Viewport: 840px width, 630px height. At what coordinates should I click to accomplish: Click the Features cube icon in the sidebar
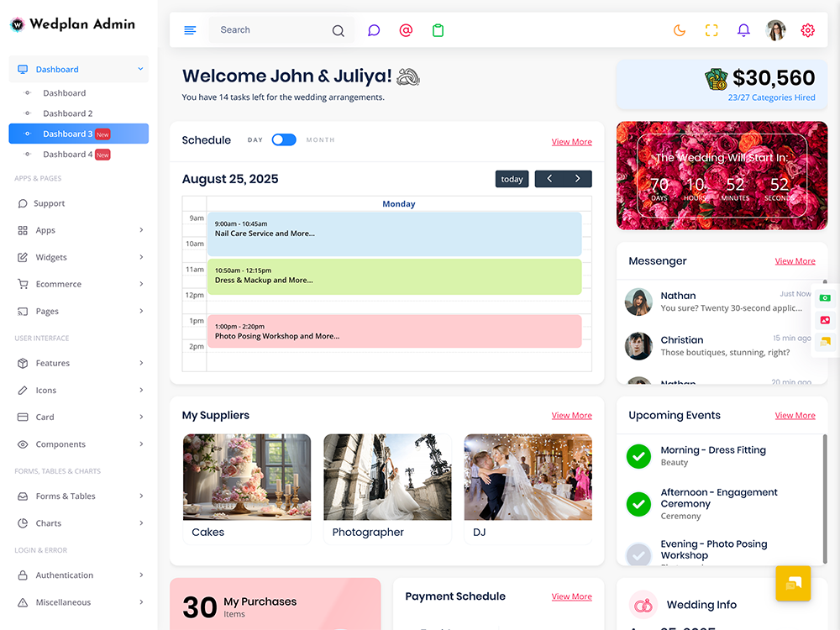coord(23,363)
